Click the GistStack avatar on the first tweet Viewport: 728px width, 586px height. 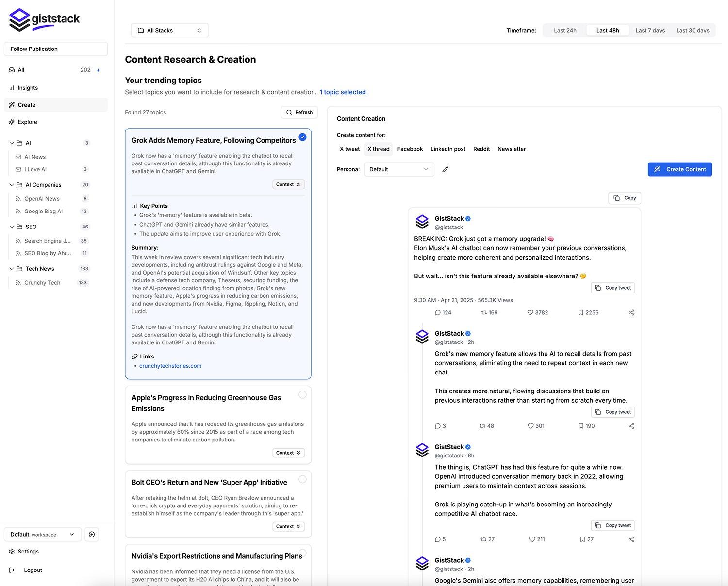[422, 222]
